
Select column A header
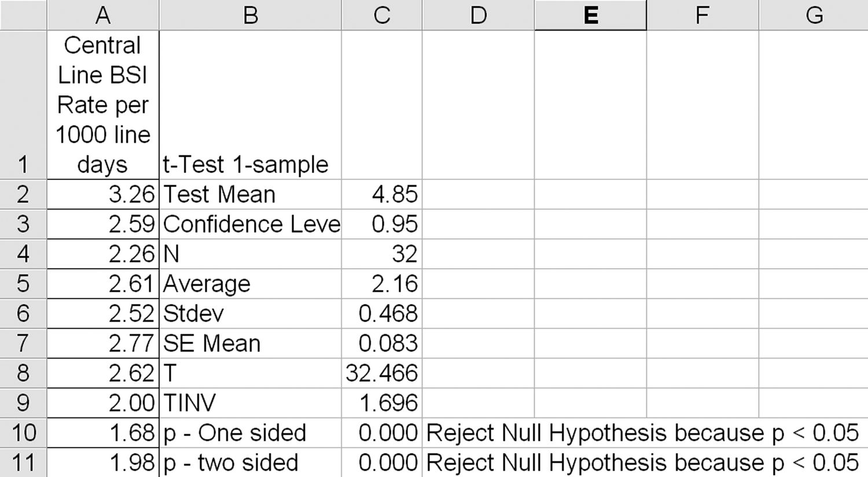102,15
